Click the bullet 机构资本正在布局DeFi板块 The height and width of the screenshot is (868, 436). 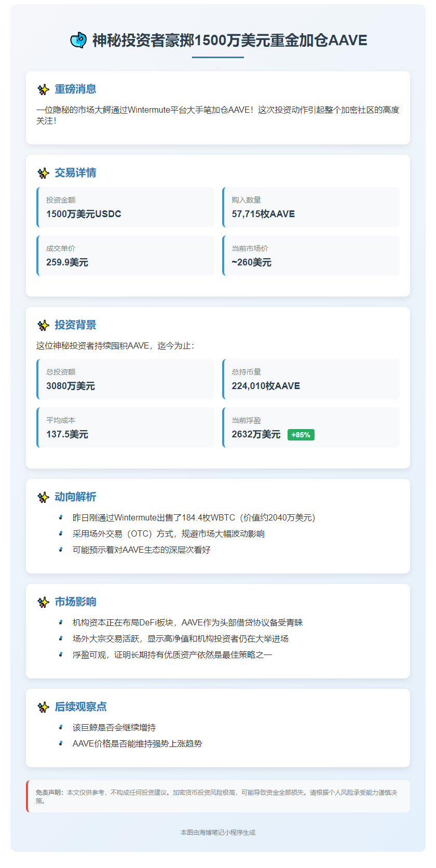coord(188,622)
